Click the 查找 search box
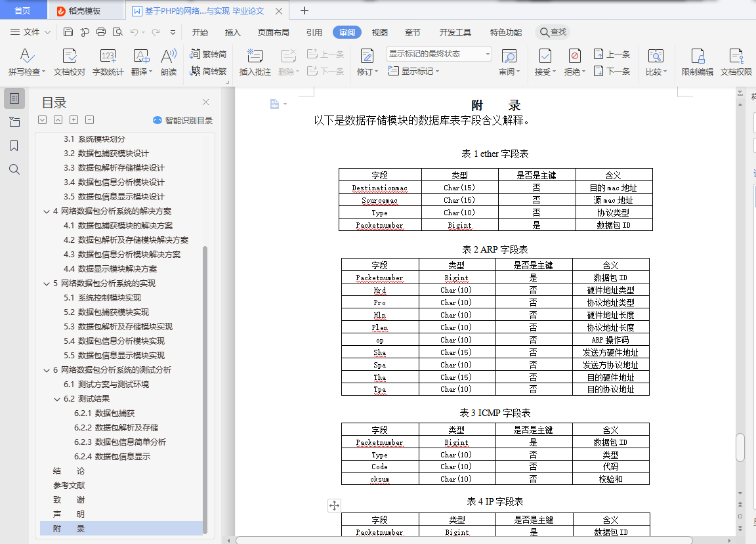 point(553,32)
